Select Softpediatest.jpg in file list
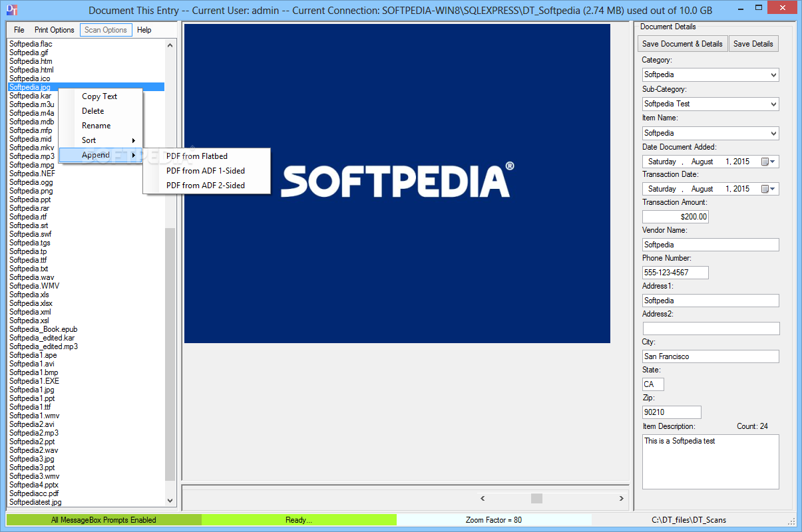This screenshot has height=532, width=802. tap(35, 502)
